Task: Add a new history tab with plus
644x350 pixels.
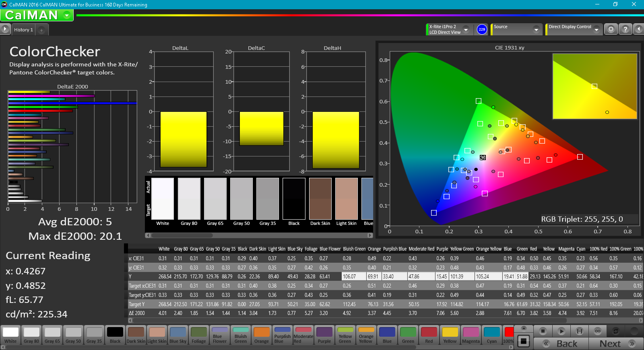Action: tap(41, 30)
